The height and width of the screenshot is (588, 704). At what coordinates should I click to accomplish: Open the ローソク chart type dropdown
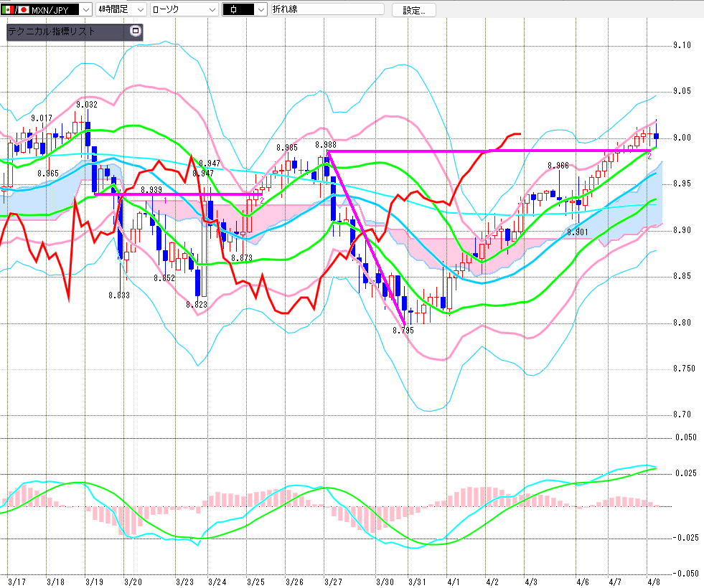(211, 9)
